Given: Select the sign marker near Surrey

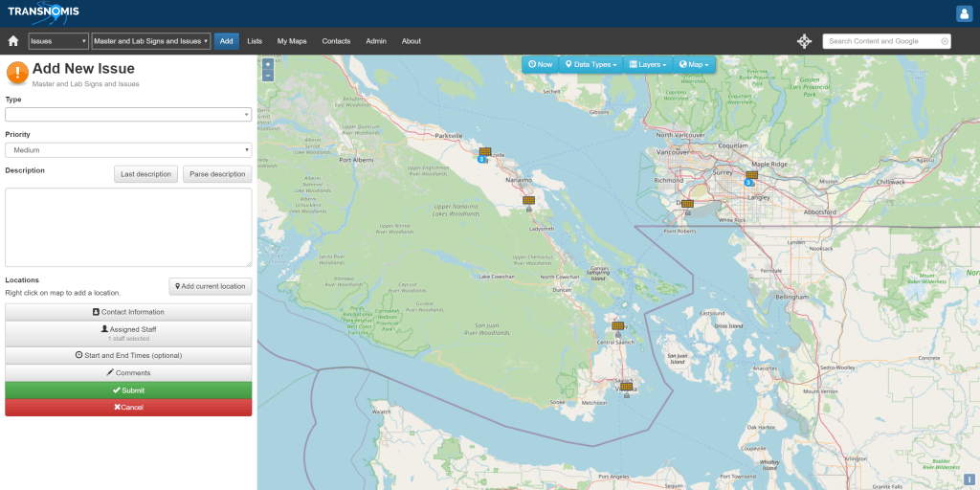Looking at the screenshot, I should click(751, 175).
